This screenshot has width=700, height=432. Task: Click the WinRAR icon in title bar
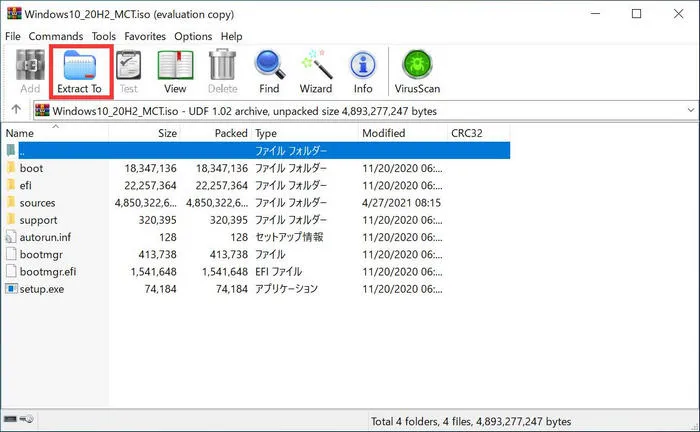(x=14, y=13)
